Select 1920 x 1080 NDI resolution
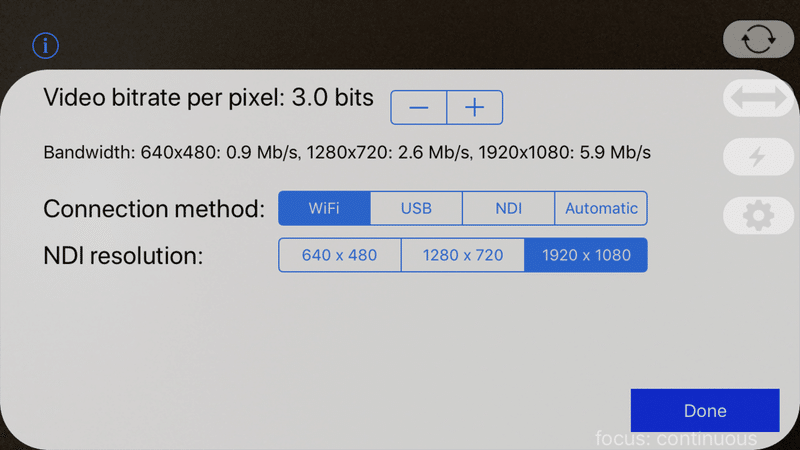800x450 pixels. click(x=586, y=255)
